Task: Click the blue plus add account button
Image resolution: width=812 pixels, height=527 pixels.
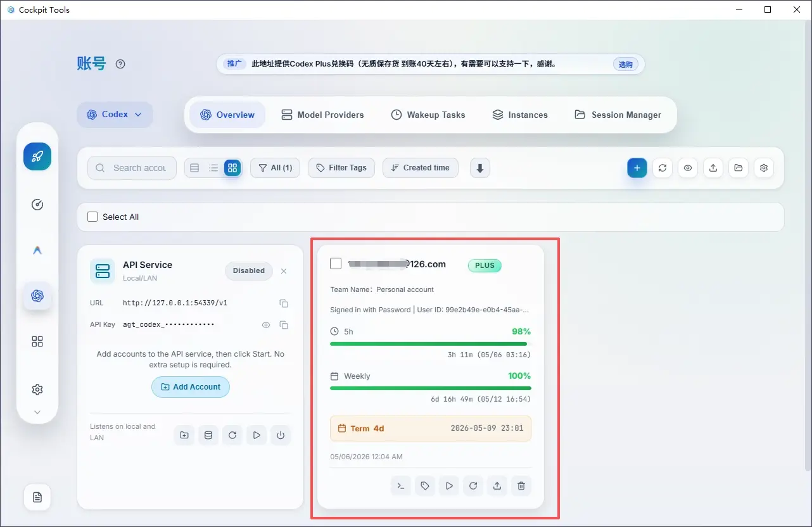Action: coord(637,168)
